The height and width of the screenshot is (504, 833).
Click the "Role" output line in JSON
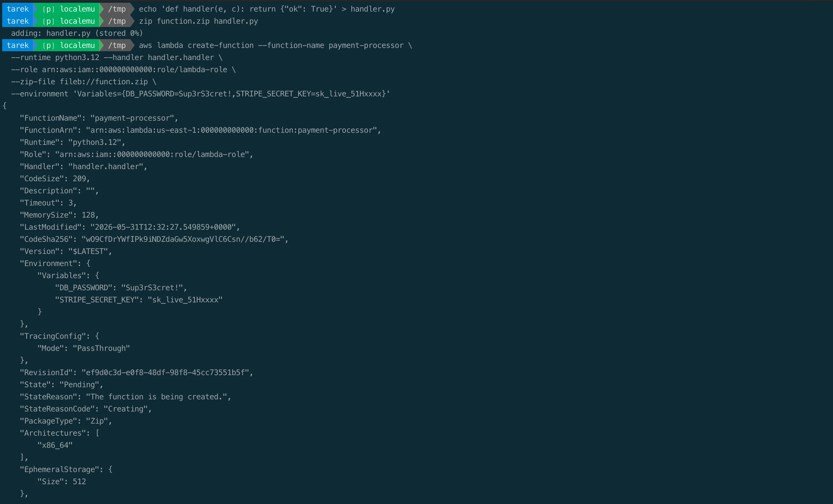click(136, 155)
